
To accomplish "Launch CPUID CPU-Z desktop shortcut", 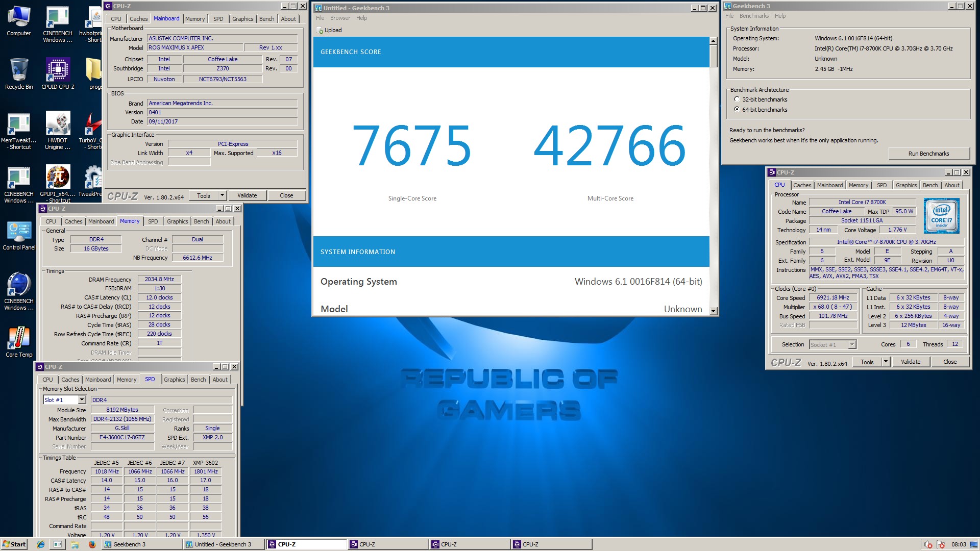I will (58, 74).
